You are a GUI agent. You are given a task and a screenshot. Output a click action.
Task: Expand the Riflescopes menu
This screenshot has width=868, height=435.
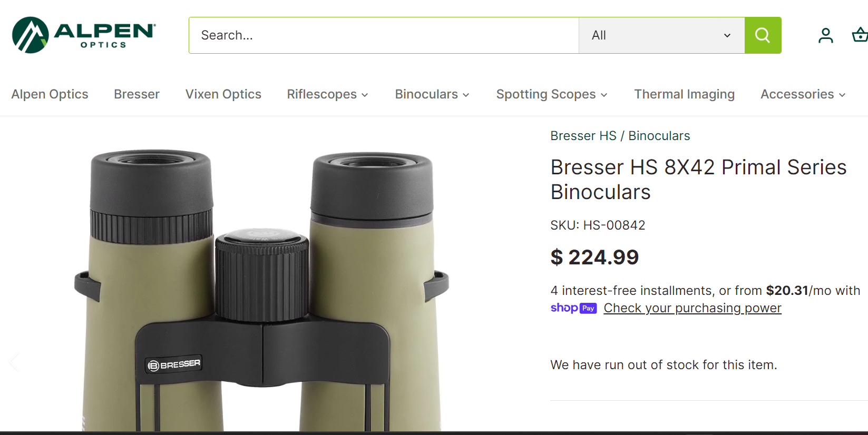(x=327, y=94)
